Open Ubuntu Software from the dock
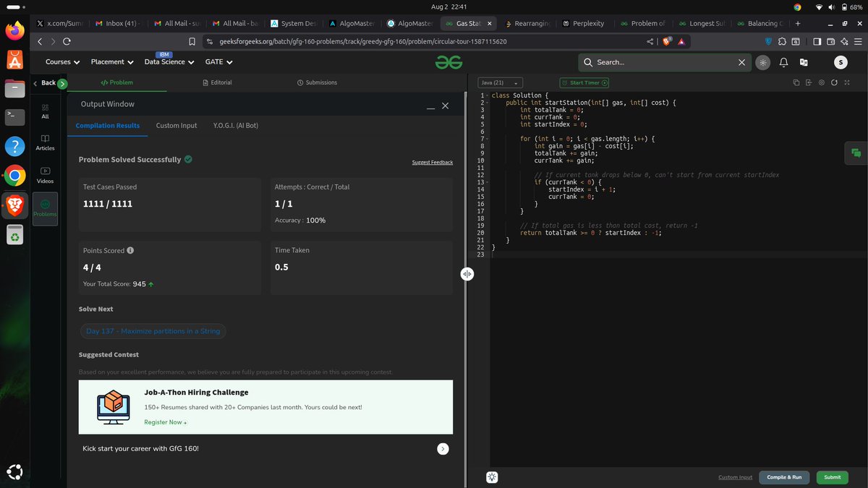Screen dimensions: 868x488 [15, 59]
